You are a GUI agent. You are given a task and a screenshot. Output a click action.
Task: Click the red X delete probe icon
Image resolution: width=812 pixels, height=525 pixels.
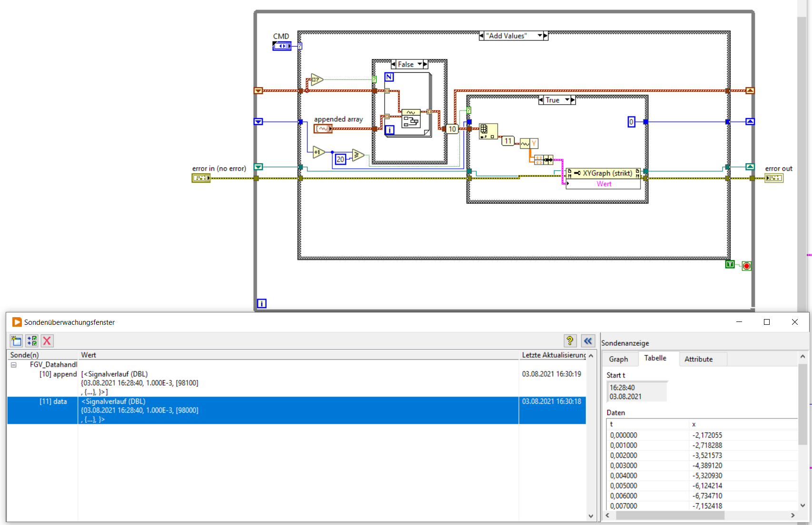[47, 340]
